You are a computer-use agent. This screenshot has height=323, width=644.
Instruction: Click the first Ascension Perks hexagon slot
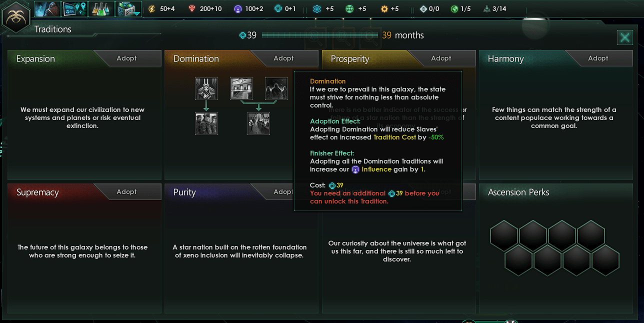pos(504,236)
